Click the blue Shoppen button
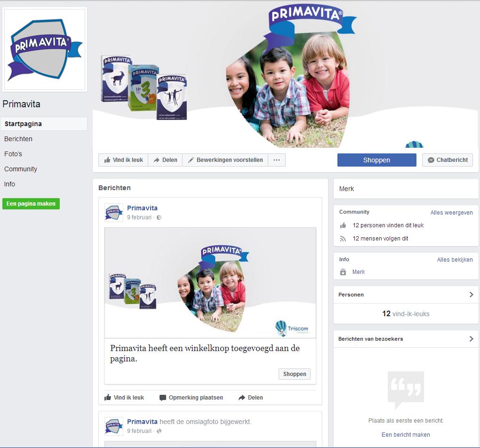The height and width of the screenshot is (448, 480). tap(377, 160)
